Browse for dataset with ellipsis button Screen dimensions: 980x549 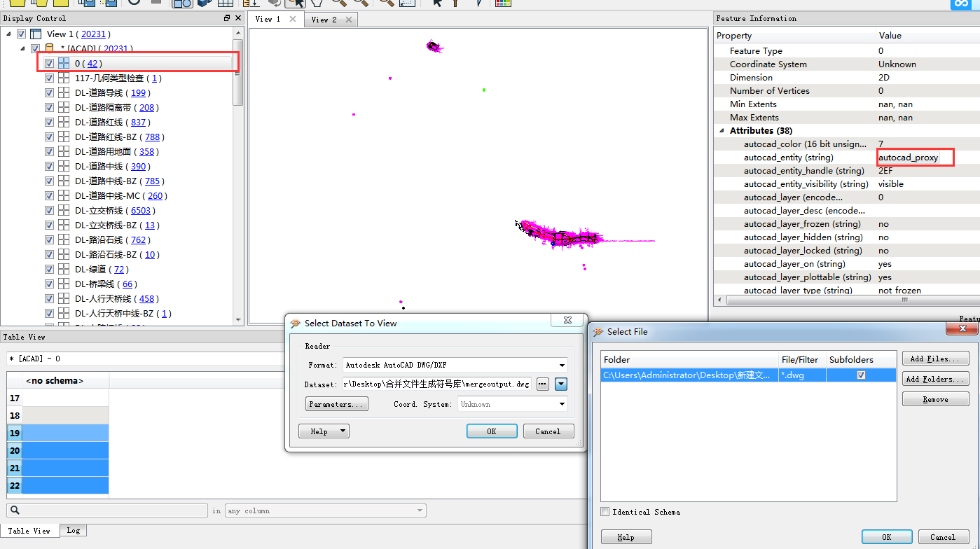(542, 384)
